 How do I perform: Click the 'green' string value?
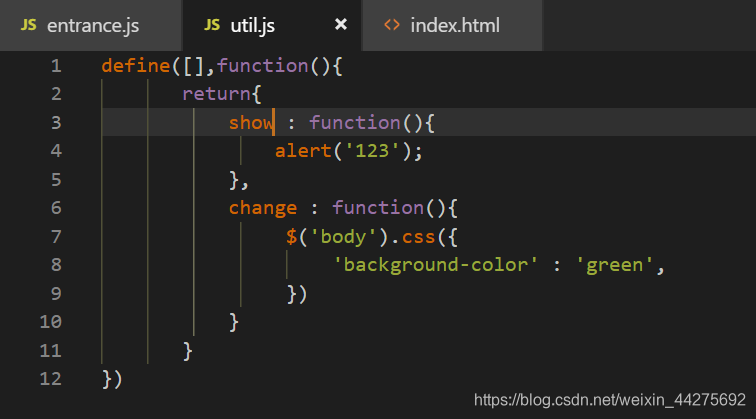(x=614, y=266)
